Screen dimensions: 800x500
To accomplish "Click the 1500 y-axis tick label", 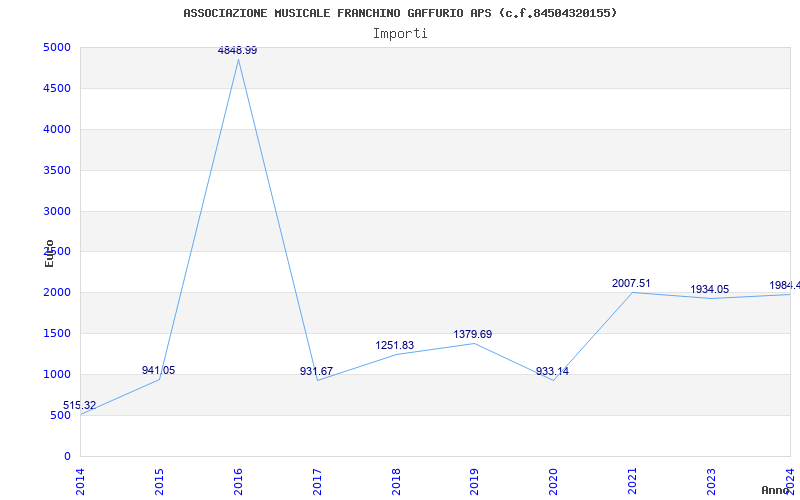I will (x=57, y=334).
